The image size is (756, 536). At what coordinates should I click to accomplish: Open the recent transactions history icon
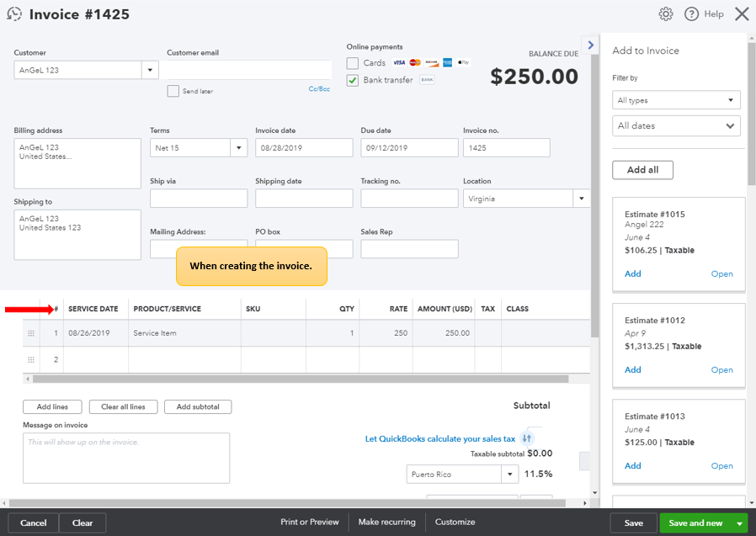pyautogui.click(x=14, y=14)
